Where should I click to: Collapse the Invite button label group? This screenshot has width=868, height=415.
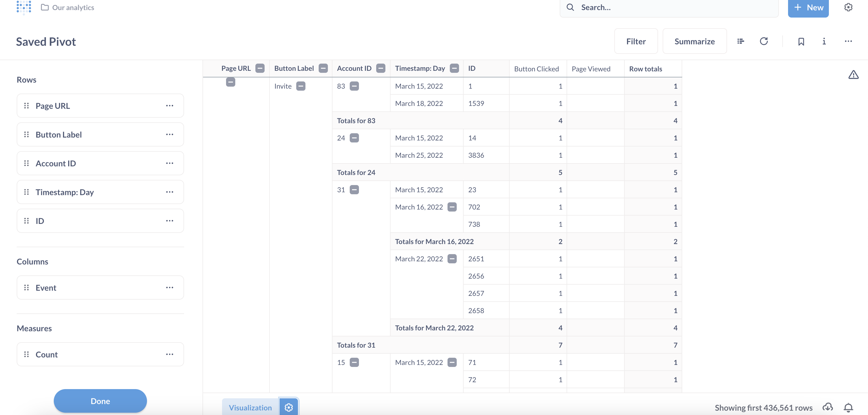point(301,86)
